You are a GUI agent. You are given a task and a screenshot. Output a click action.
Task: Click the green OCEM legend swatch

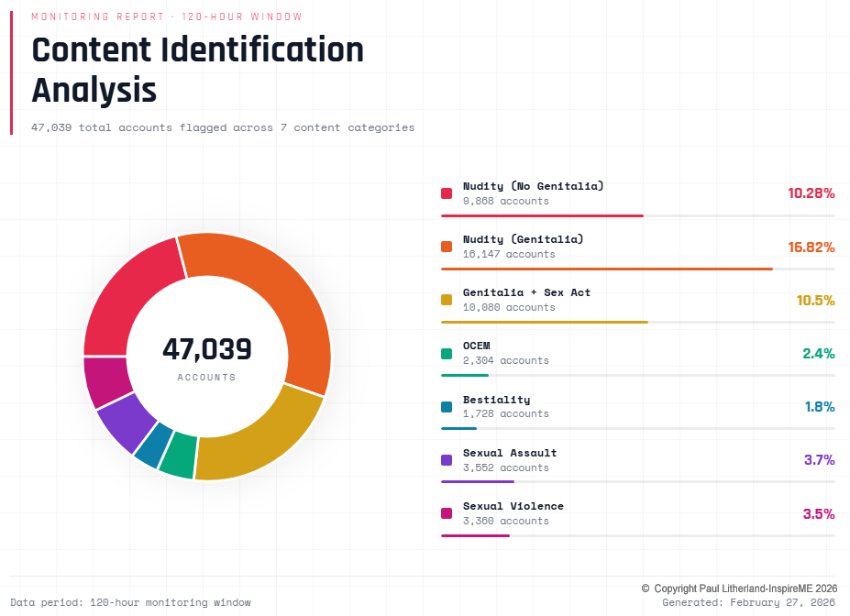pyautogui.click(x=447, y=353)
